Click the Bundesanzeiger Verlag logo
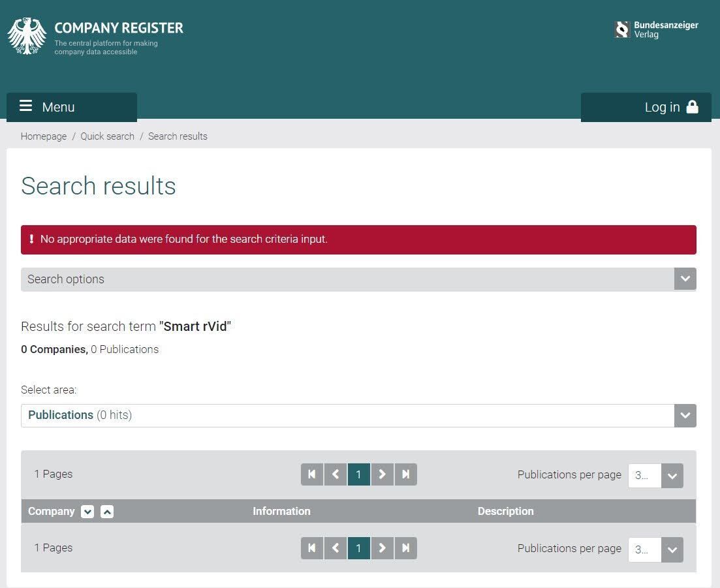The image size is (720, 588). tap(656, 30)
